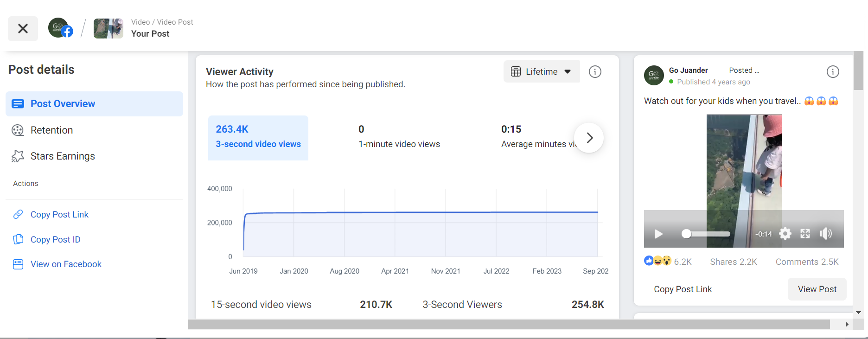Click the post preview info icon
Viewport: 868px width, 339px height.
click(x=833, y=72)
